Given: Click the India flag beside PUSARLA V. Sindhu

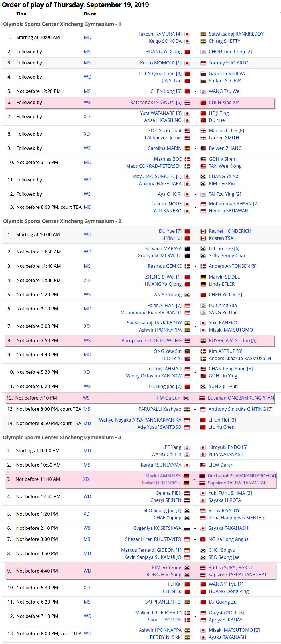Looking at the screenshot, I should pos(203,341).
